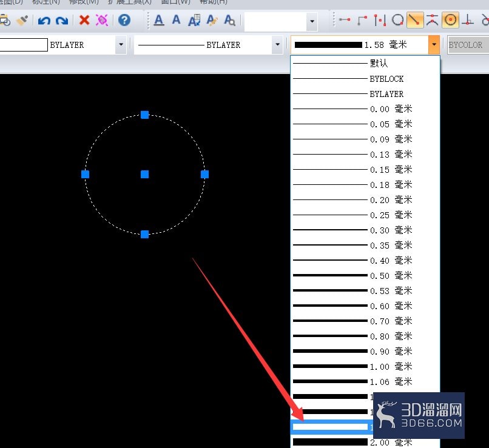
Task: Select 0.20 毫米 lineweight
Action: point(365,199)
